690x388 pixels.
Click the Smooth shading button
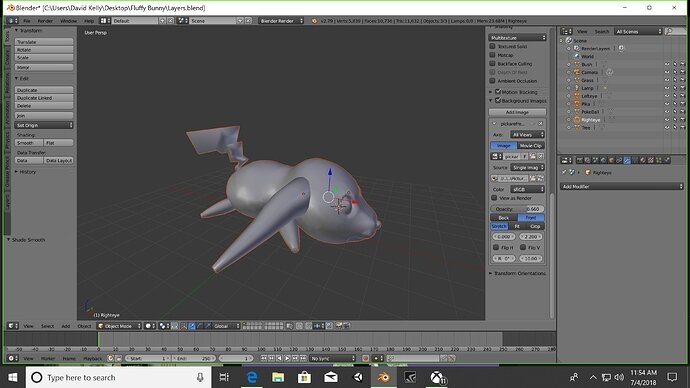pos(29,143)
